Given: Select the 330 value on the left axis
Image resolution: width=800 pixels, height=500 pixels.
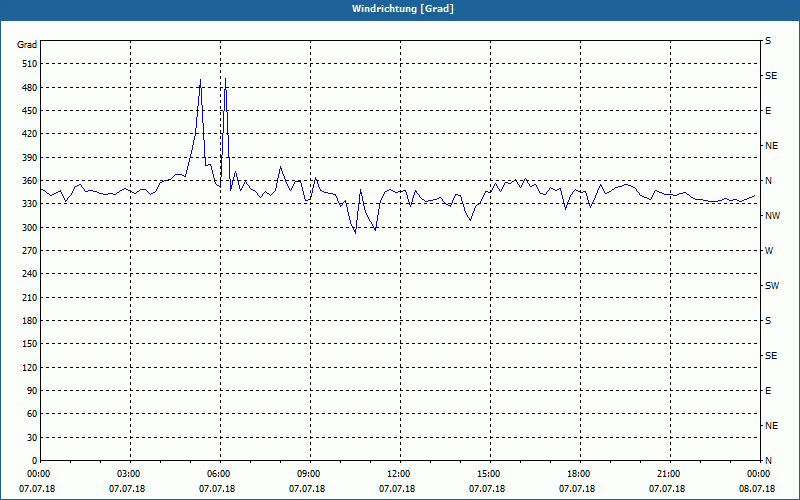Looking at the screenshot, I should click(x=29, y=204).
